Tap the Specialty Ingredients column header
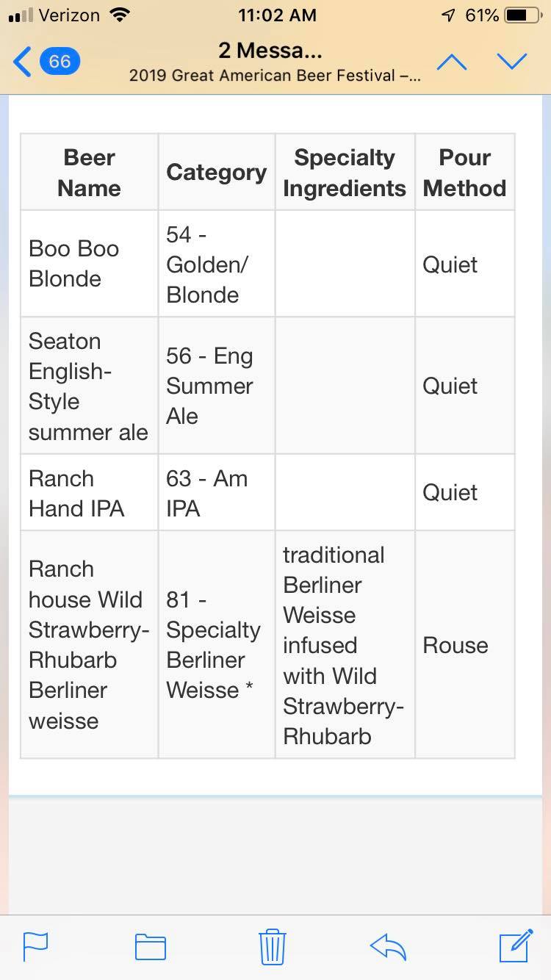551x980 pixels. 345,173
